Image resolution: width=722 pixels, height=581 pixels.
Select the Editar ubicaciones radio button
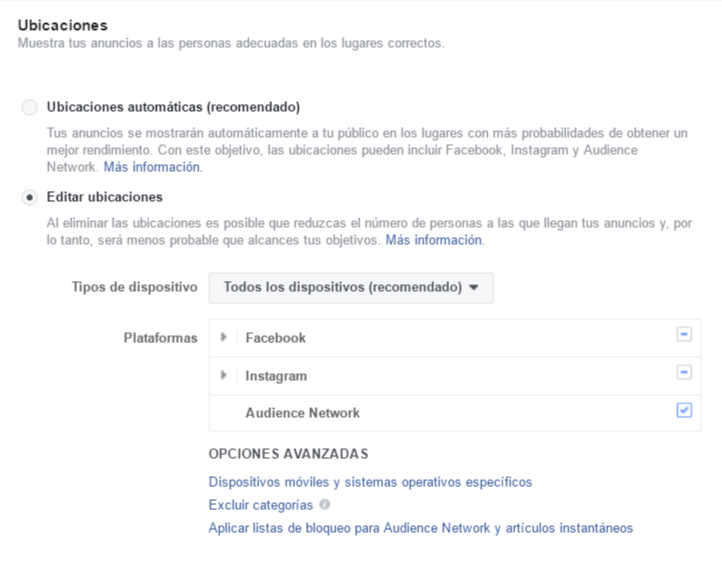[x=30, y=198]
